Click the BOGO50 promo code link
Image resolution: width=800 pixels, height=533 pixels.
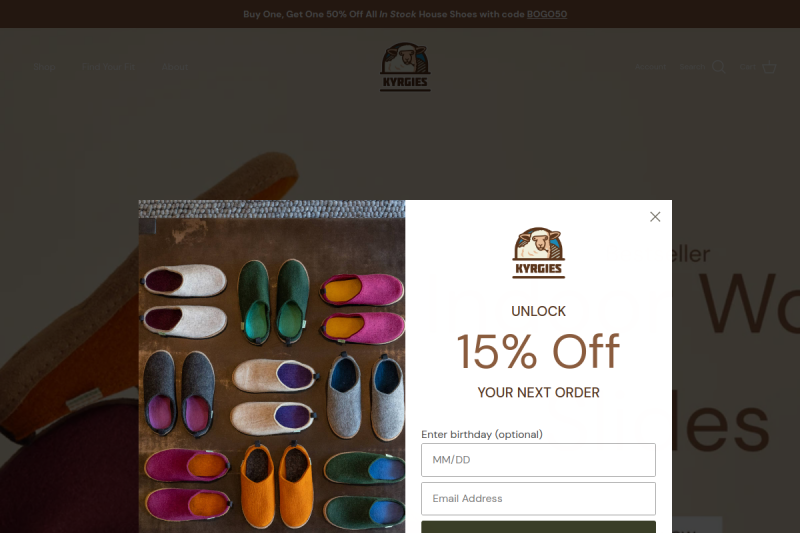(547, 14)
